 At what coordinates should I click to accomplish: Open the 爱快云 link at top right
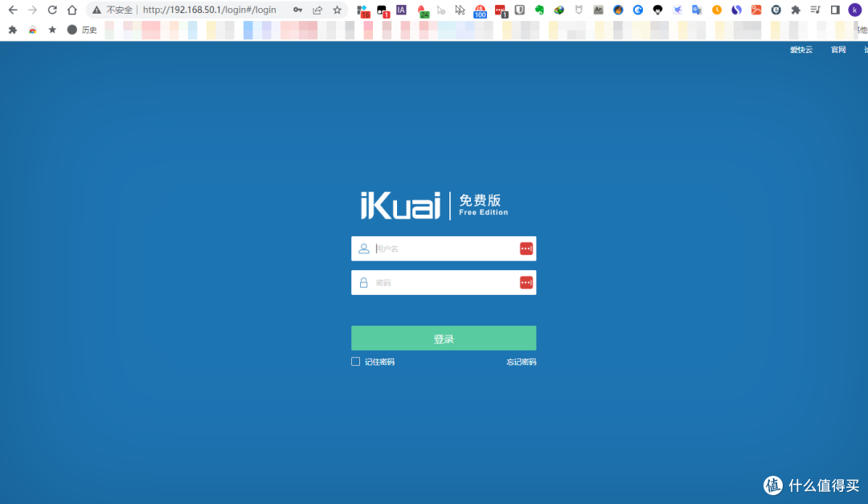click(800, 49)
